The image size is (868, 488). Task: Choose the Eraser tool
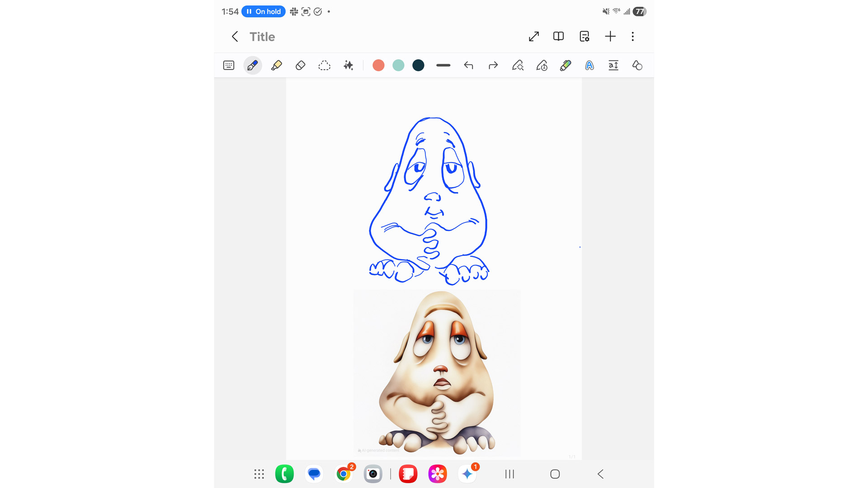click(300, 66)
